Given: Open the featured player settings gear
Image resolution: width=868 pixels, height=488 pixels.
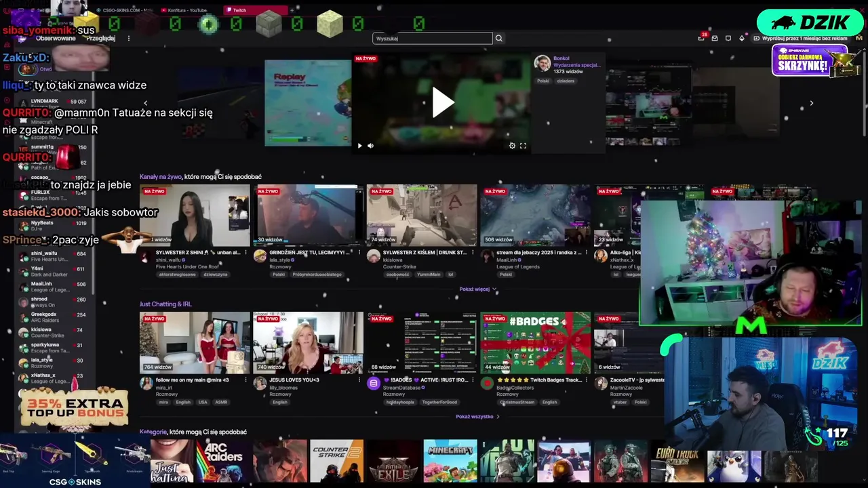Looking at the screenshot, I should 512,146.
